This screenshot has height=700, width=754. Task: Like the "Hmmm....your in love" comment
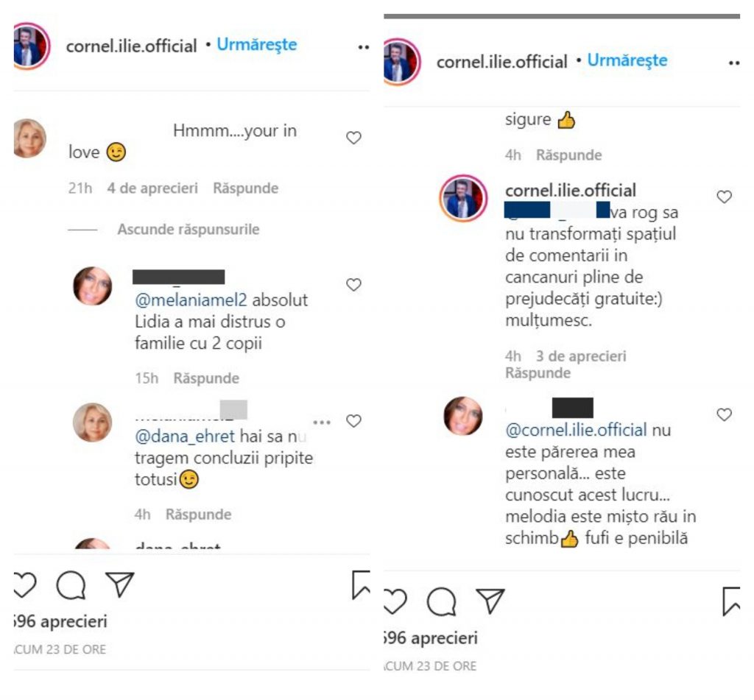(x=353, y=138)
